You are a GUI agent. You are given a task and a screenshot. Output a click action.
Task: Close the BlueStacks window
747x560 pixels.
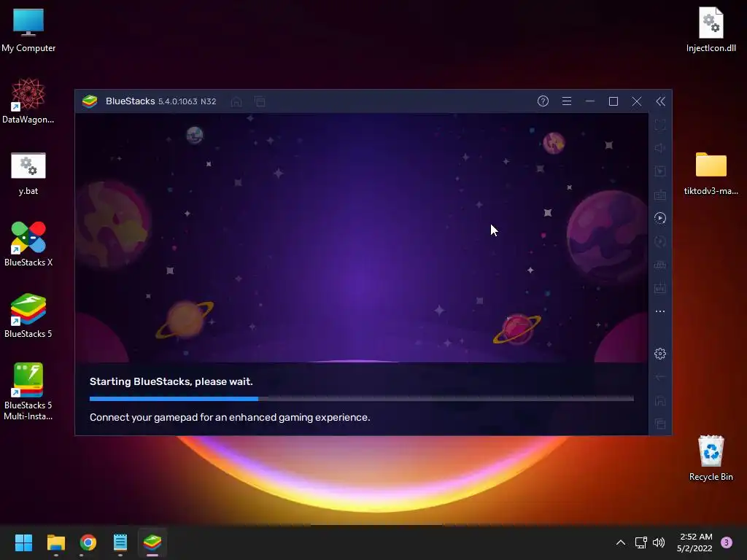pyautogui.click(x=636, y=101)
